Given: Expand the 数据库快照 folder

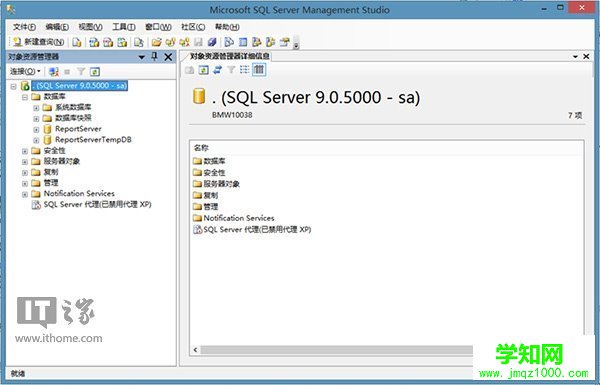Looking at the screenshot, I should point(36,118).
